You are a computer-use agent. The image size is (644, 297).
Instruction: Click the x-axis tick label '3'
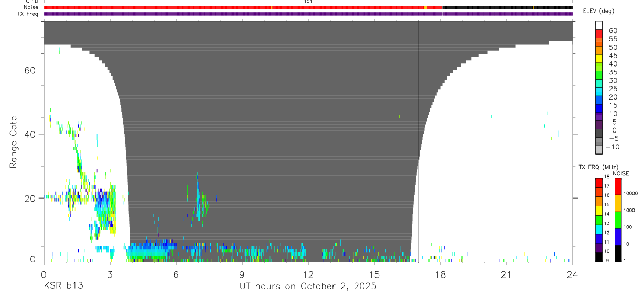[x=110, y=275]
